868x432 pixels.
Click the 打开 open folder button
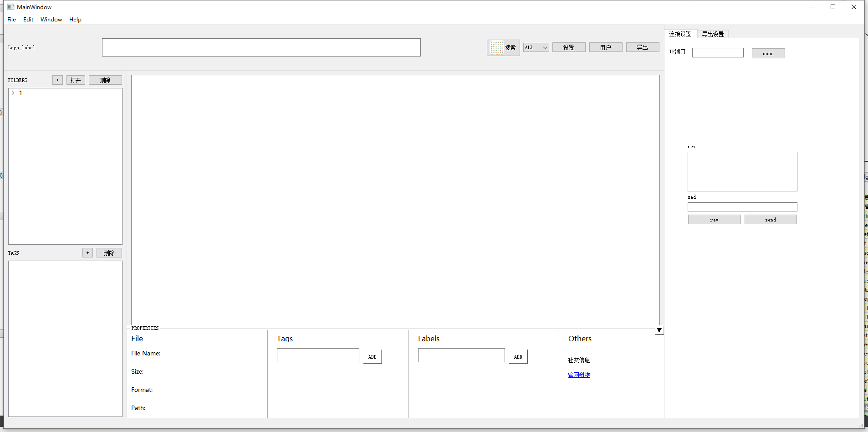[76, 80]
